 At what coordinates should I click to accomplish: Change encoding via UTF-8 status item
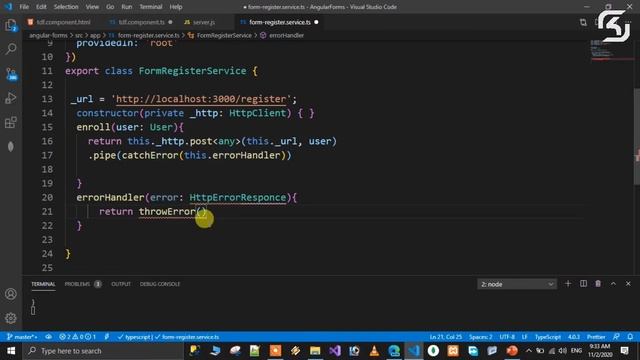(507, 337)
